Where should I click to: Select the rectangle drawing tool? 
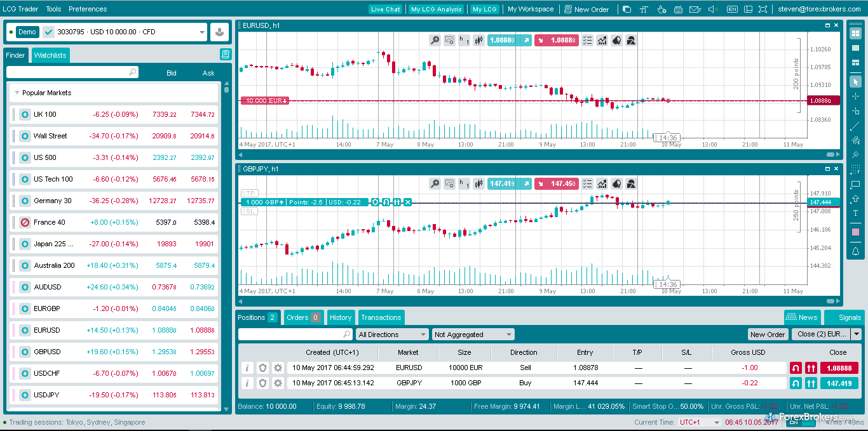855,184
